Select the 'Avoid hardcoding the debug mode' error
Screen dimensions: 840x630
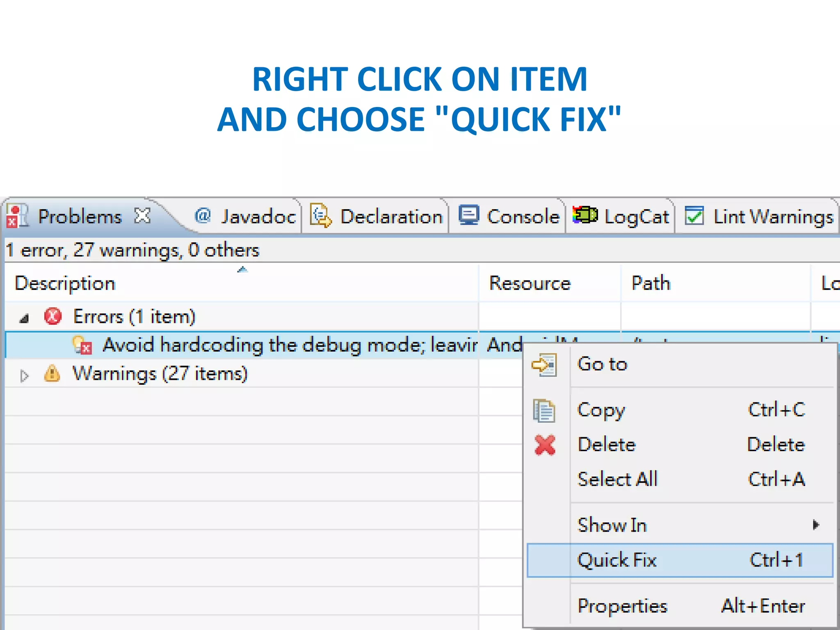[287, 345]
